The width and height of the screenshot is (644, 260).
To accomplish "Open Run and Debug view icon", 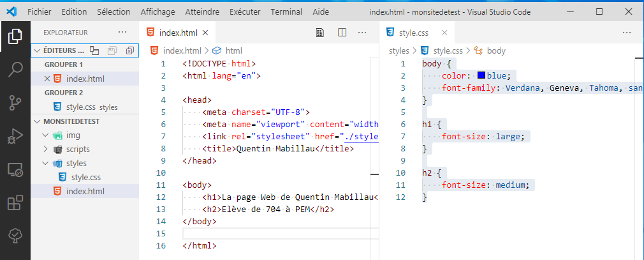I will pyautogui.click(x=15, y=136).
